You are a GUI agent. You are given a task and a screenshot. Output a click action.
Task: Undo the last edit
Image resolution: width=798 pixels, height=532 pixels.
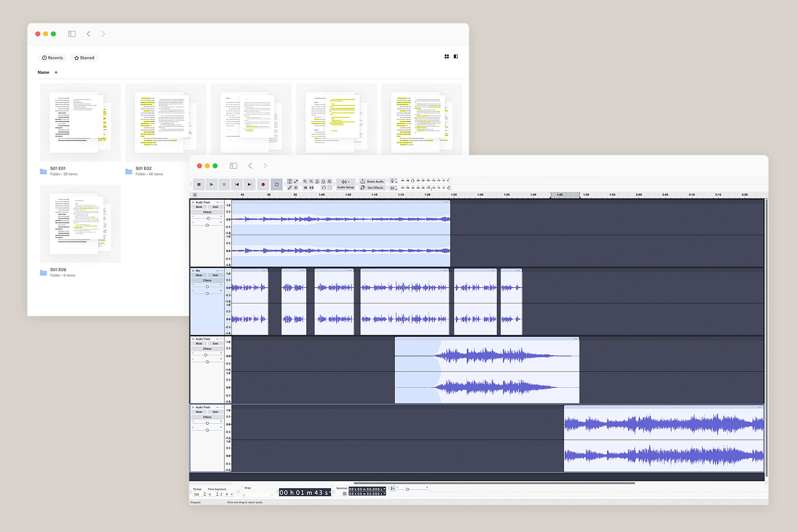click(324, 188)
